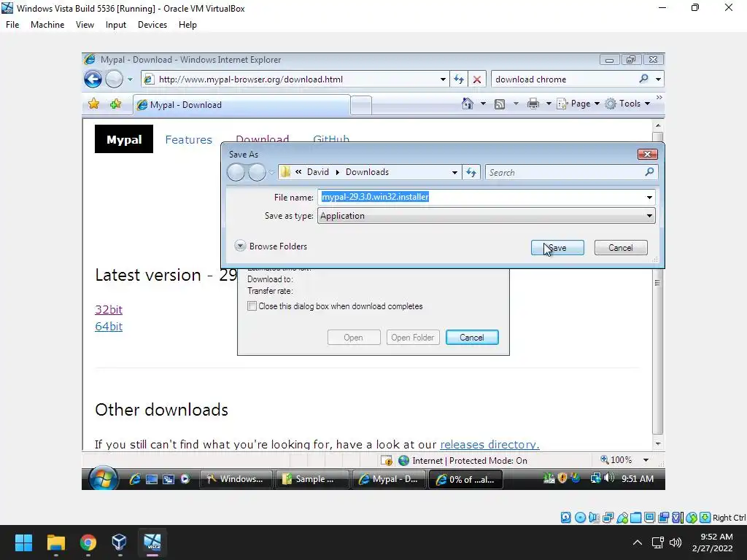Click the 32bit download link
The height and width of the screenshot is (560, 747).
click(x=109, y=309)
